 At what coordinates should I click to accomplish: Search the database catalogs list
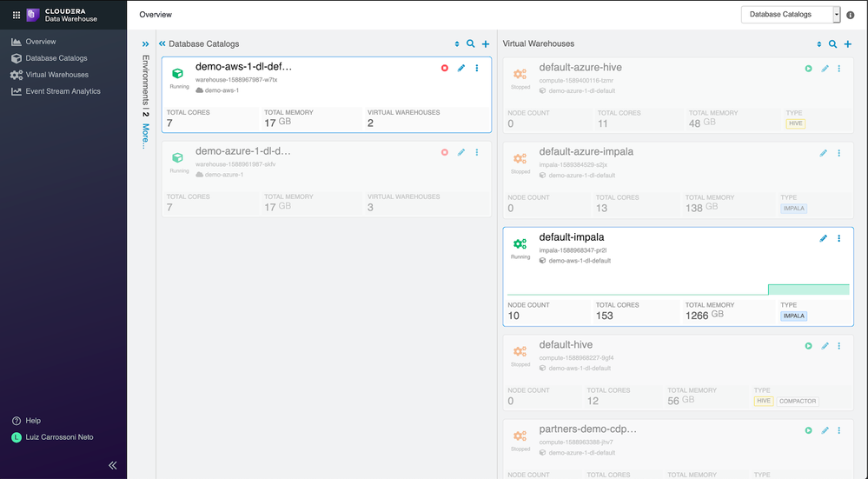point(471,43)
